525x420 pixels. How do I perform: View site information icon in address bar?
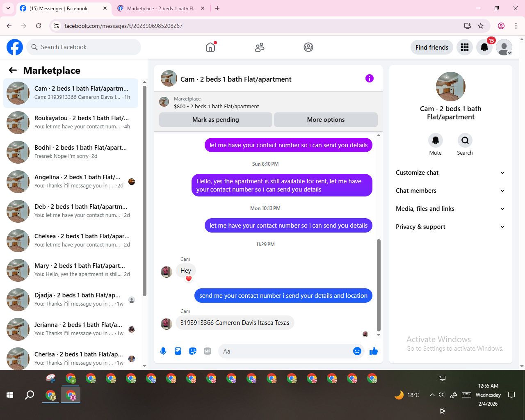pos(56,26)
